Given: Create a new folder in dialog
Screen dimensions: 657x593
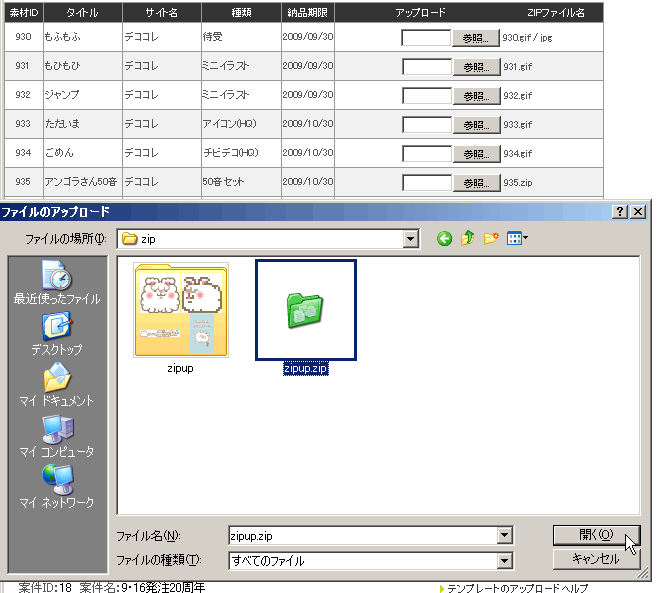Looking at the screenshot, I should click(x=491, y=239).
